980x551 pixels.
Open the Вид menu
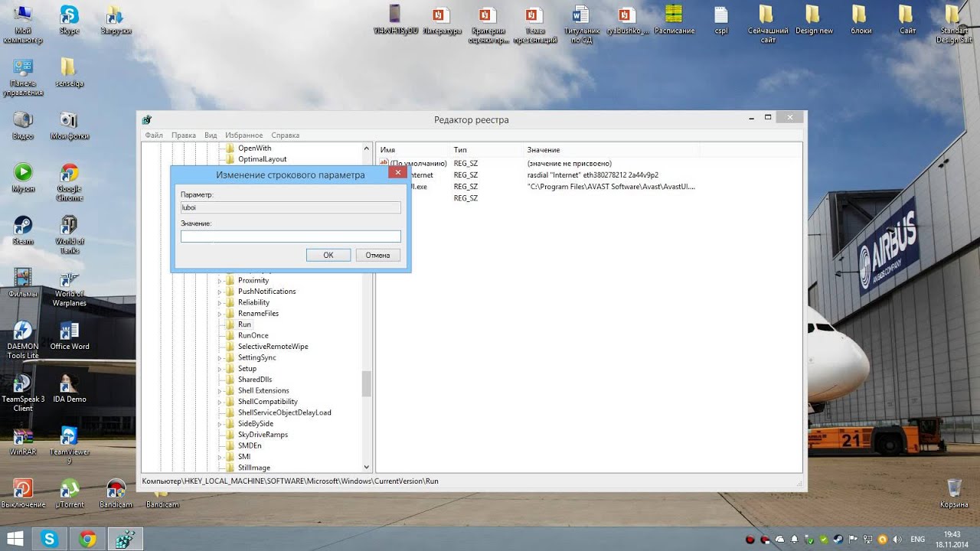211,135
